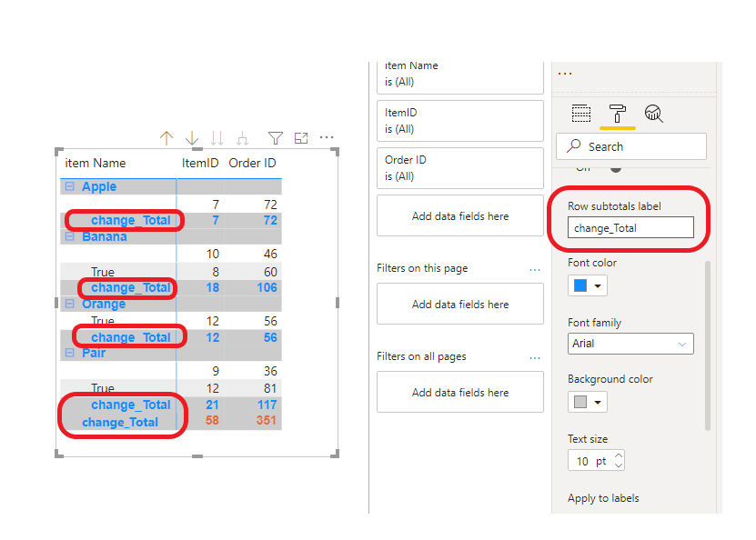Click grand total value 351
The height and width of the screenshot is (540, 756).
point(267,420)
